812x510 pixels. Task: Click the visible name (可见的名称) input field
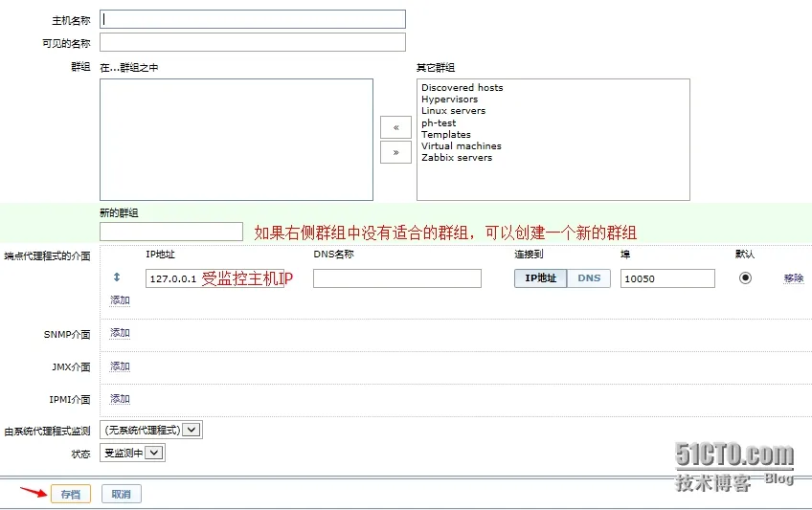coord(253,42)
